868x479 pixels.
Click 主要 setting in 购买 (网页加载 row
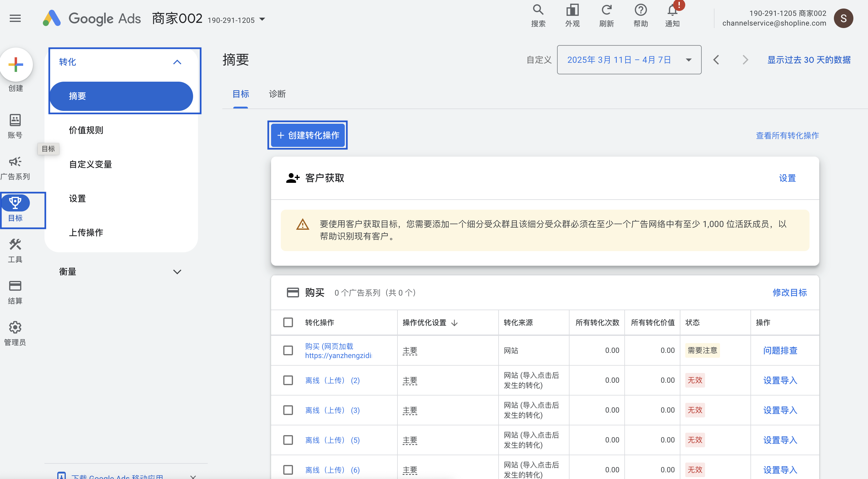(x=410, y=351)
